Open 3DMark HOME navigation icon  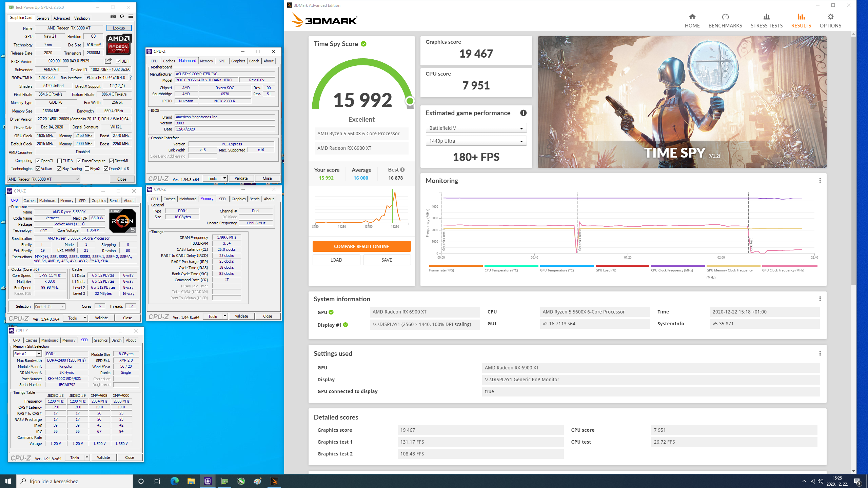(692, 21)
